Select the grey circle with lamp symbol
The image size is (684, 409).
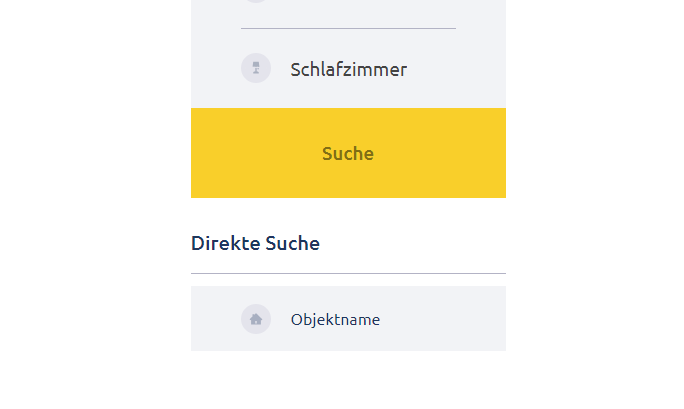click(256, 68)
